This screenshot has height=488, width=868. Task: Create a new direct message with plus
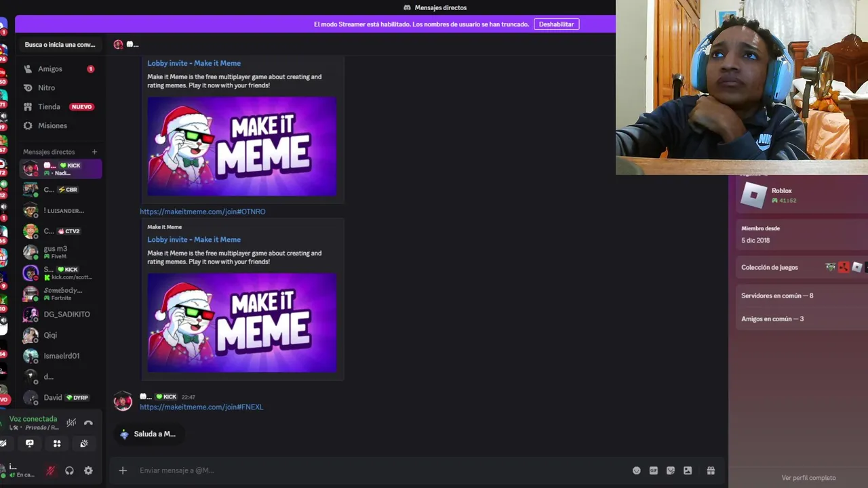click(94, 152)
